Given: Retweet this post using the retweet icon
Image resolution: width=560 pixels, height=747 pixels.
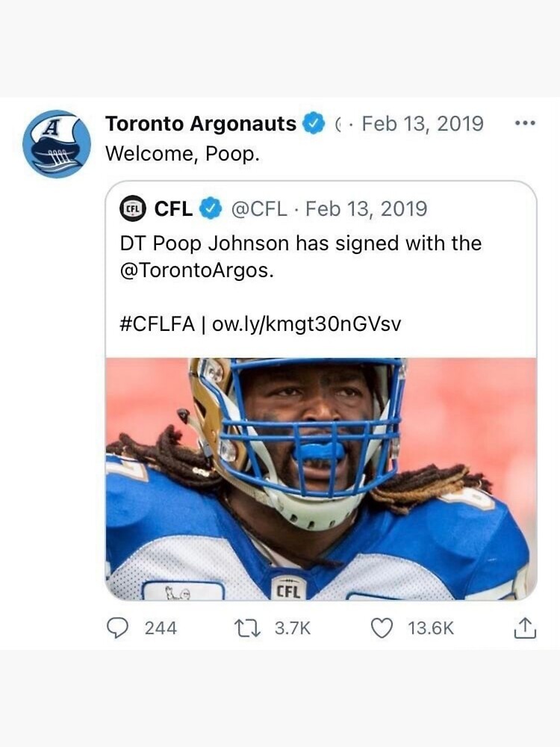Looking at the screenshot, I should 249,628.
